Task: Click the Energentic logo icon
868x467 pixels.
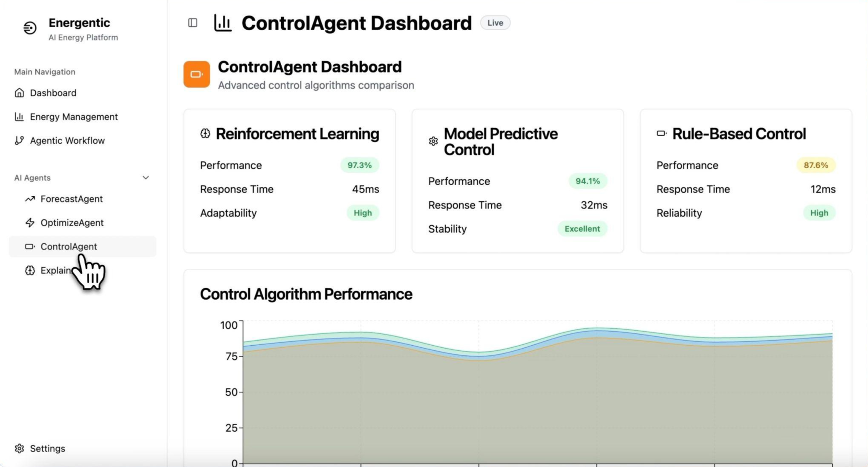Action: [30, 28]
